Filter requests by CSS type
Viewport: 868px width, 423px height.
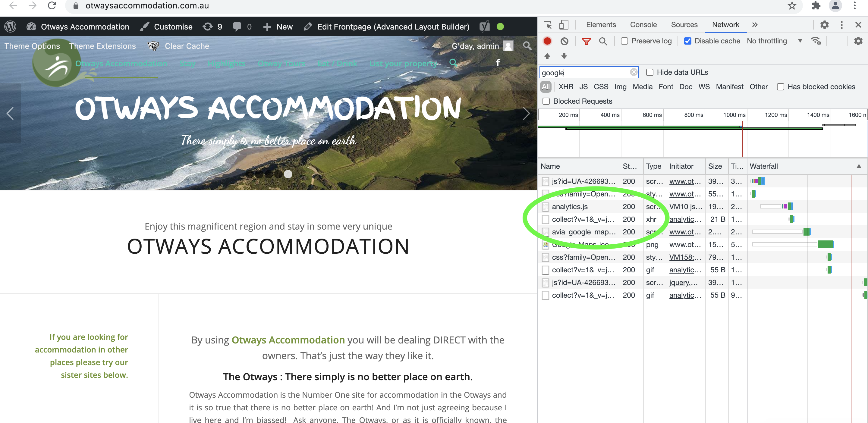click(601, 87)
